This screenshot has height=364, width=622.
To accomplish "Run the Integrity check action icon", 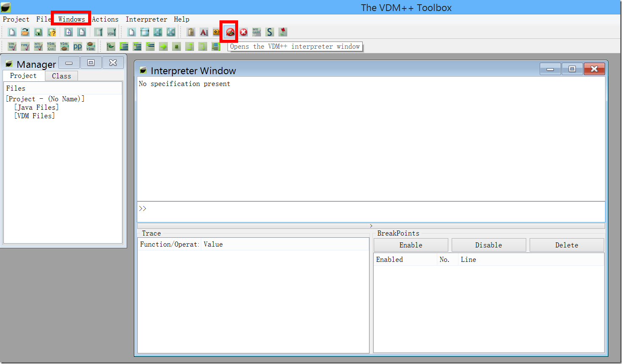I will pos(38,46).
